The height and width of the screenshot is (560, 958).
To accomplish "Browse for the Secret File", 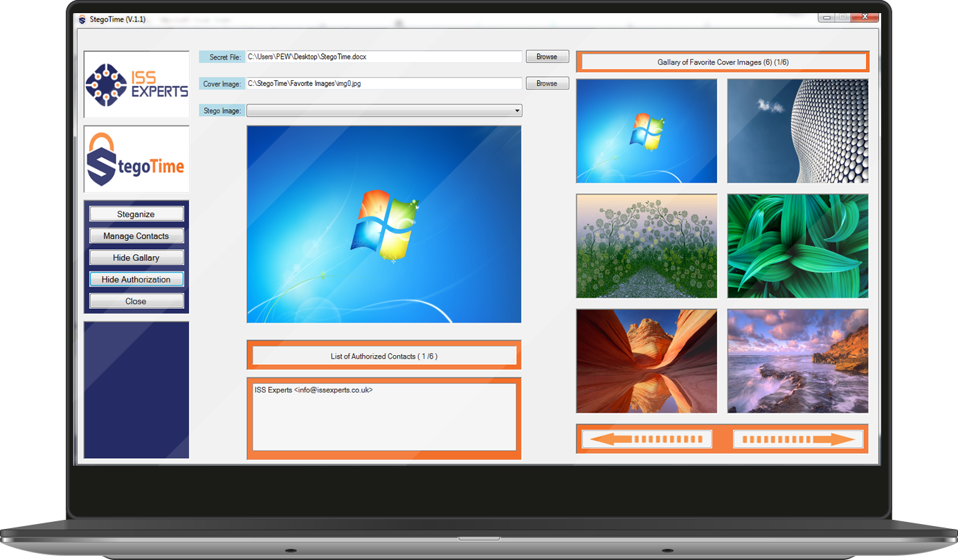I will coord(547,57).
